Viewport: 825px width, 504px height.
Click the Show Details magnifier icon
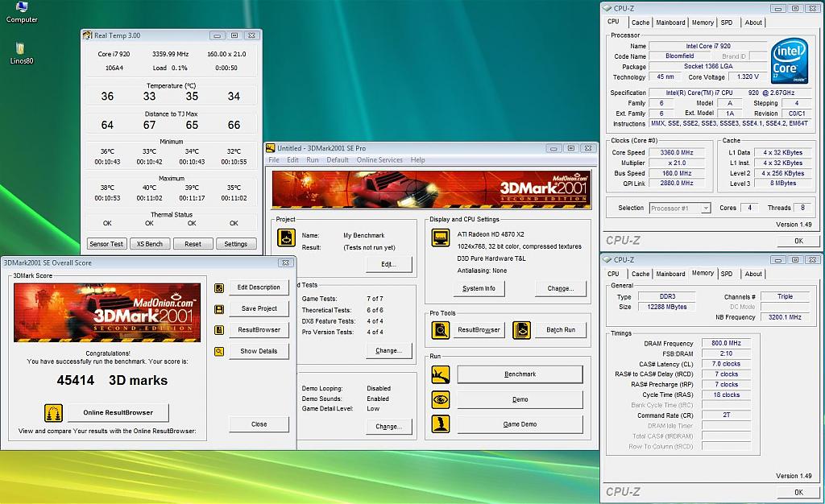219,352
